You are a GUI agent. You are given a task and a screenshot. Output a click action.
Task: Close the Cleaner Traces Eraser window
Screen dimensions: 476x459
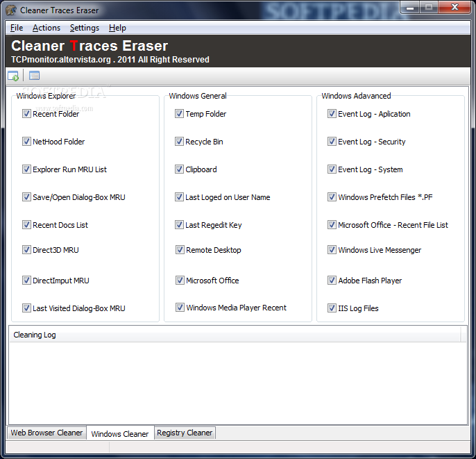click(x=454, y=7)
